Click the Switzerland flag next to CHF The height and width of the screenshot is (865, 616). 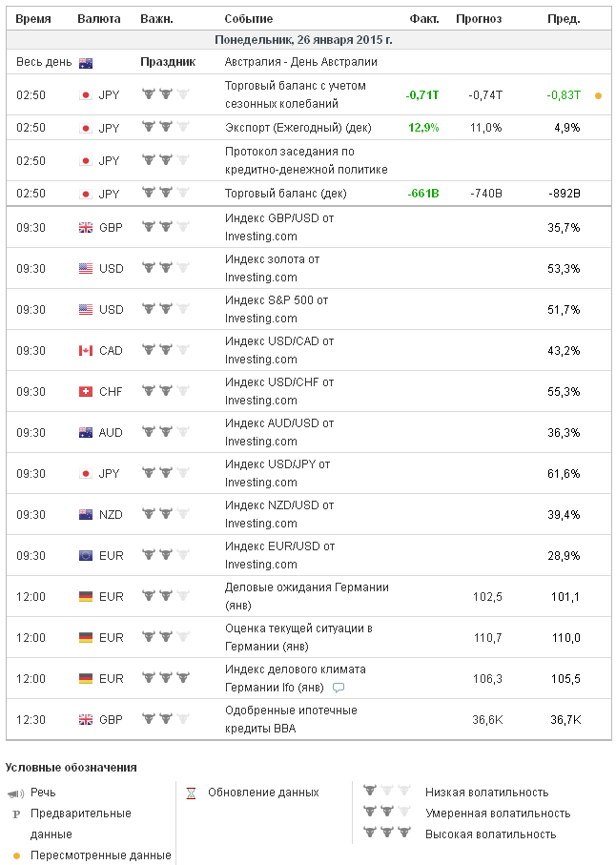point(86,392)
